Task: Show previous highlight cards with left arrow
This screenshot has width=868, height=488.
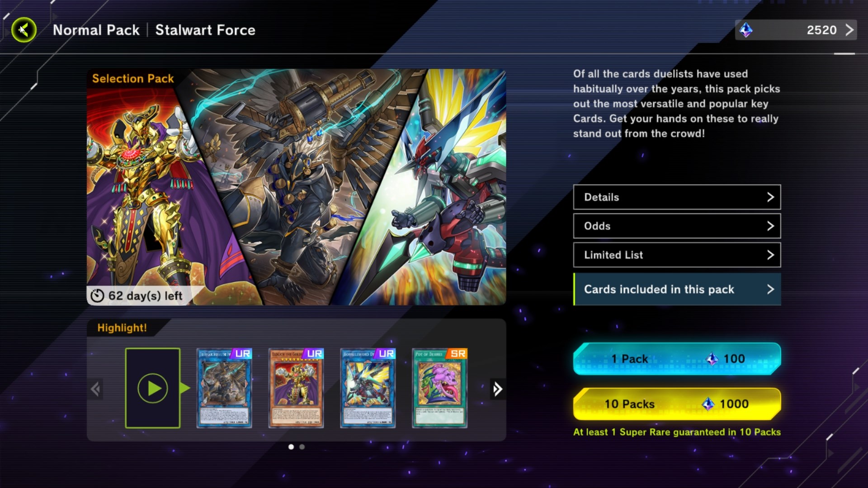Action: 95,389
